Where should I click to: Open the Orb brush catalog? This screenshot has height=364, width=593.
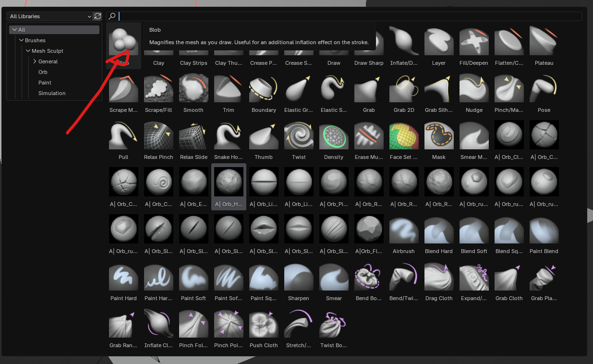43,72
